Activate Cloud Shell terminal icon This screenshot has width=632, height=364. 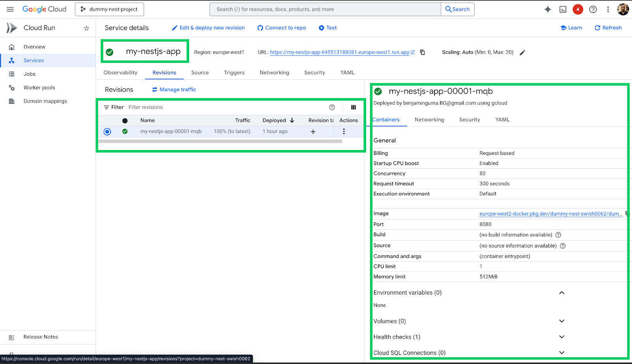coord(563,9)
